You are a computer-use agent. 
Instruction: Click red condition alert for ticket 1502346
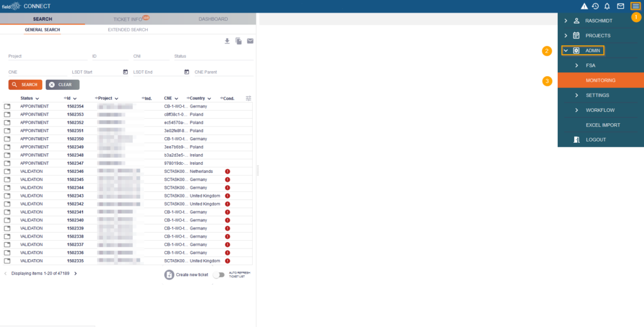(x=228, y=171)
